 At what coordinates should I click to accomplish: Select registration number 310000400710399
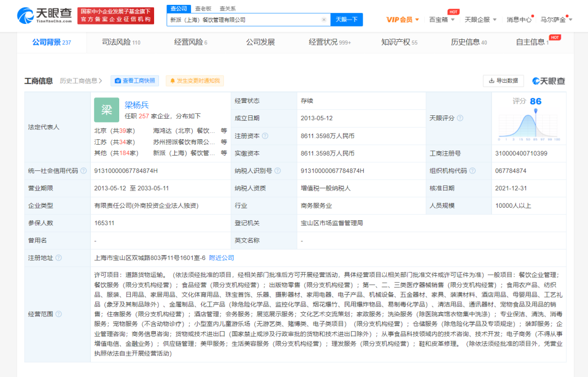[x=521, y=153]
